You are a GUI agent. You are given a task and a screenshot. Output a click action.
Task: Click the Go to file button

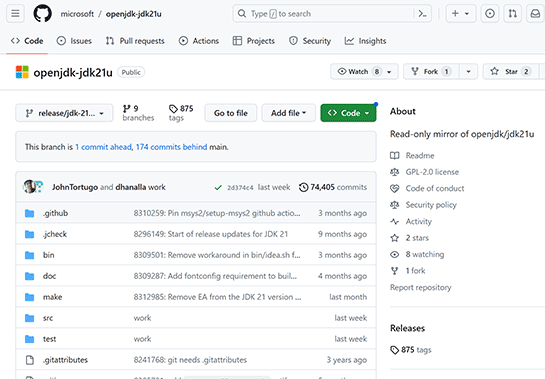tap(231, 113)
